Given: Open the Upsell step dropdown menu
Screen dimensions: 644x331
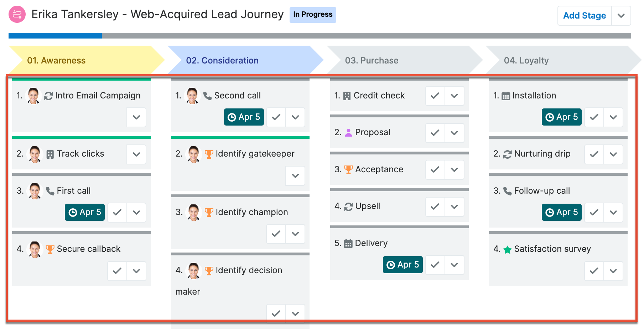Looking at the screenshot, I should (455, 207).
